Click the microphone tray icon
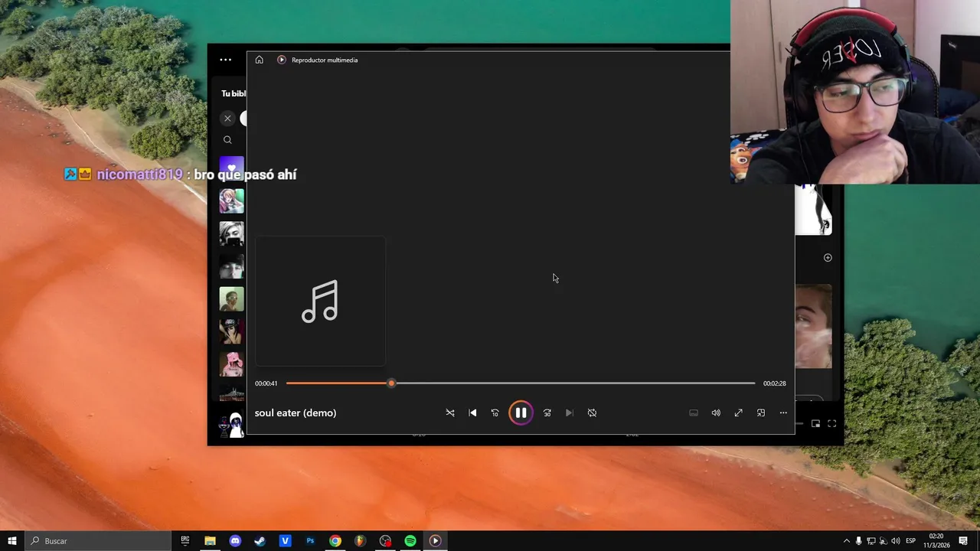The image size is (980, 551). pos(859,541)
